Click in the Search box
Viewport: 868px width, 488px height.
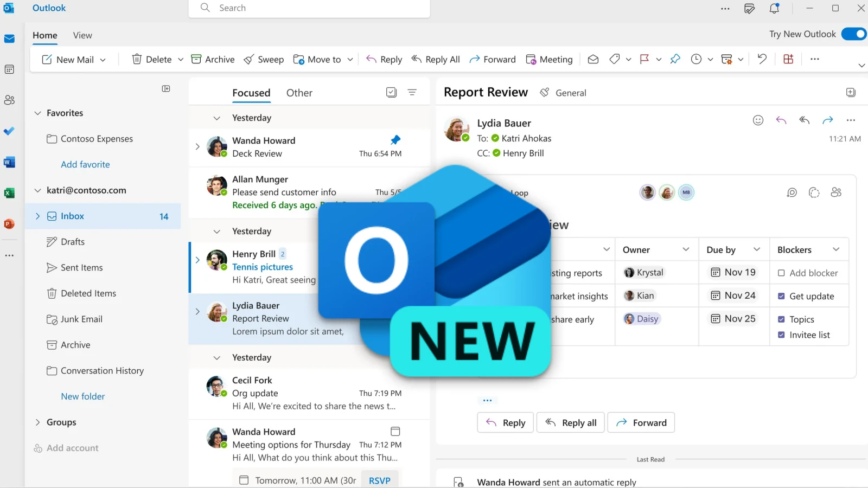(309, 8)
